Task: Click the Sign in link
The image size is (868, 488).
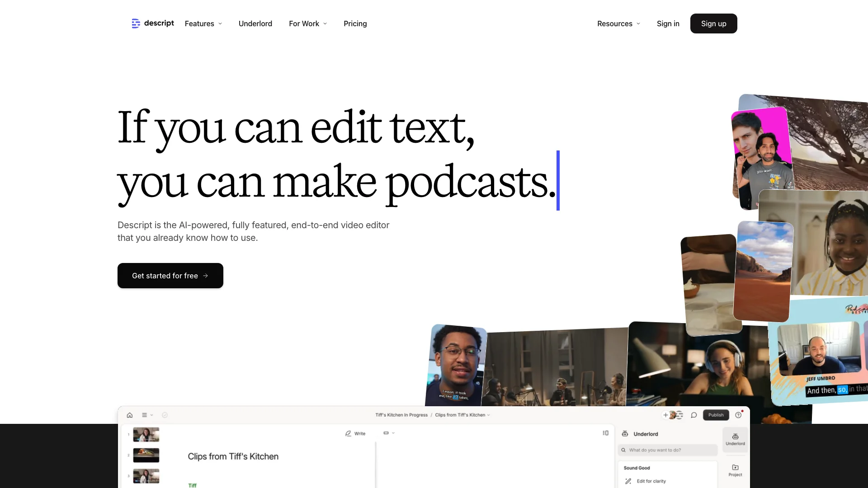Action: (668, 23)
